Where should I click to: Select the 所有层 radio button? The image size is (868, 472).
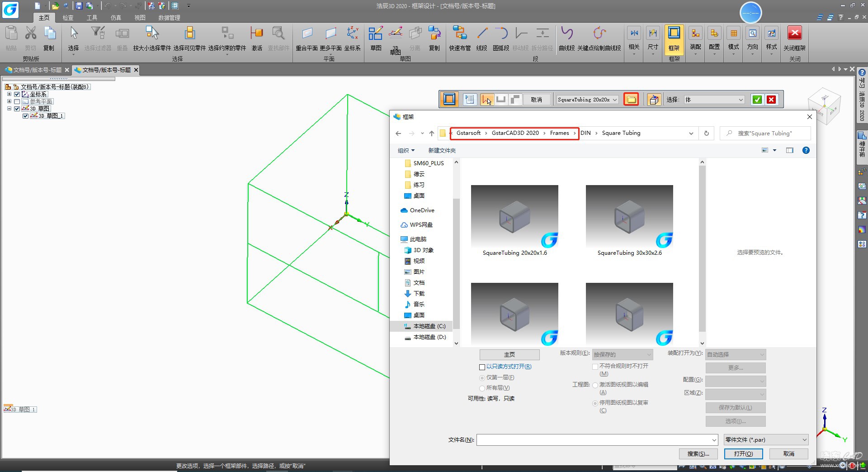(482, 388)
